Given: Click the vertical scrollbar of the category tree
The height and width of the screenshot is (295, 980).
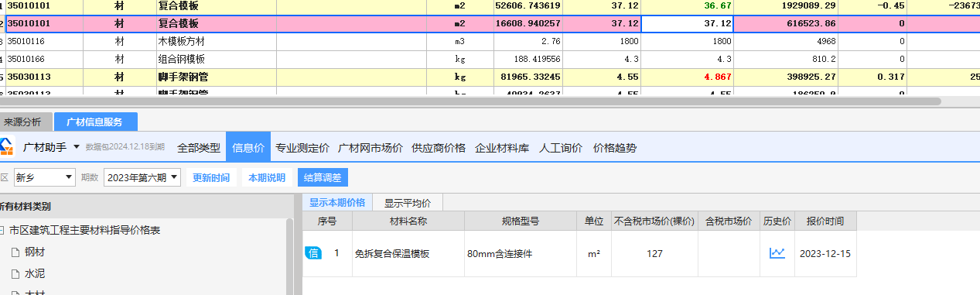Looking at the screenshot, I should (290, 256).
